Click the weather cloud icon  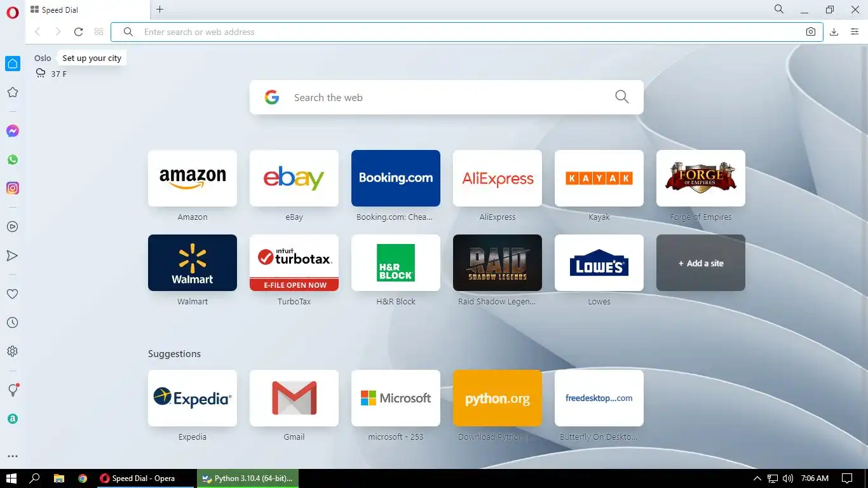point(41,74)
